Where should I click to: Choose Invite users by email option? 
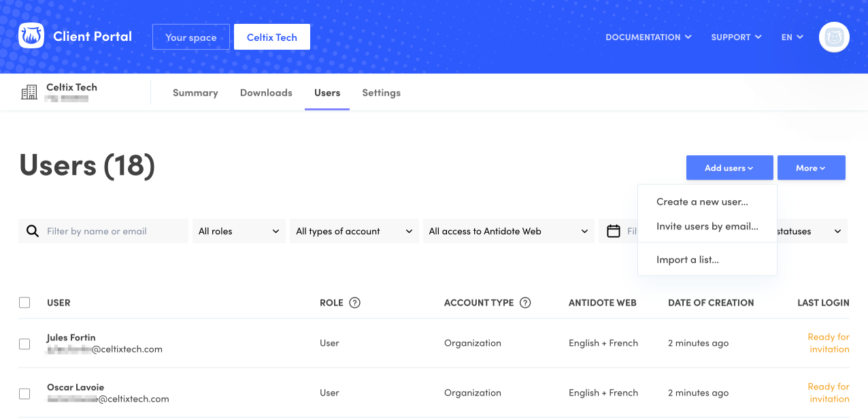(707, 227)
